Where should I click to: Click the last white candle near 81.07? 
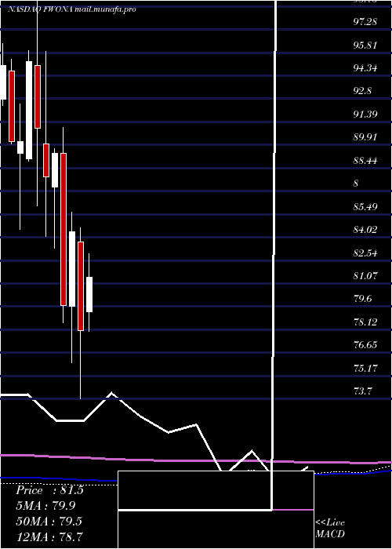pos(89,294)
